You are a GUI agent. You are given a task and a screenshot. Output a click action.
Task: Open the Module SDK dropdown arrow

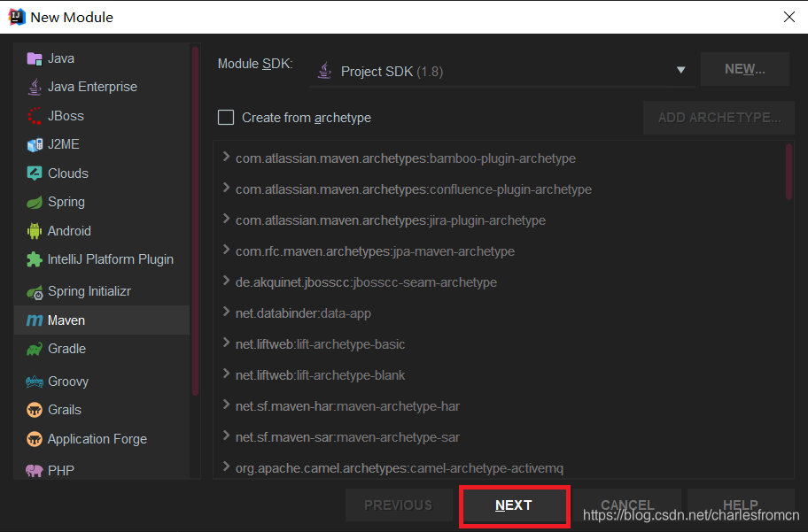[680, 70]
